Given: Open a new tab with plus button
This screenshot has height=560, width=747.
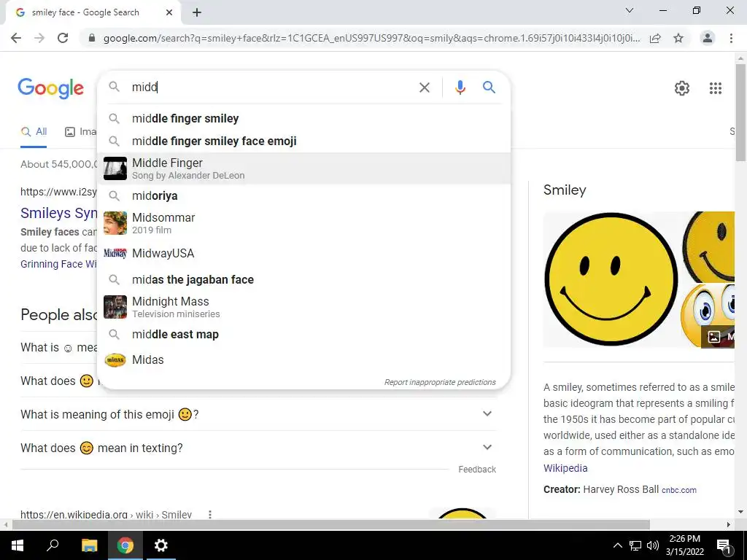Looking at the screenshot, I should tap(197, 12).
